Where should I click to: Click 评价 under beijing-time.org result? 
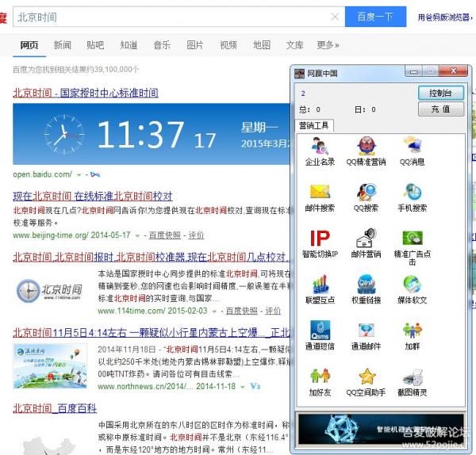196,235
